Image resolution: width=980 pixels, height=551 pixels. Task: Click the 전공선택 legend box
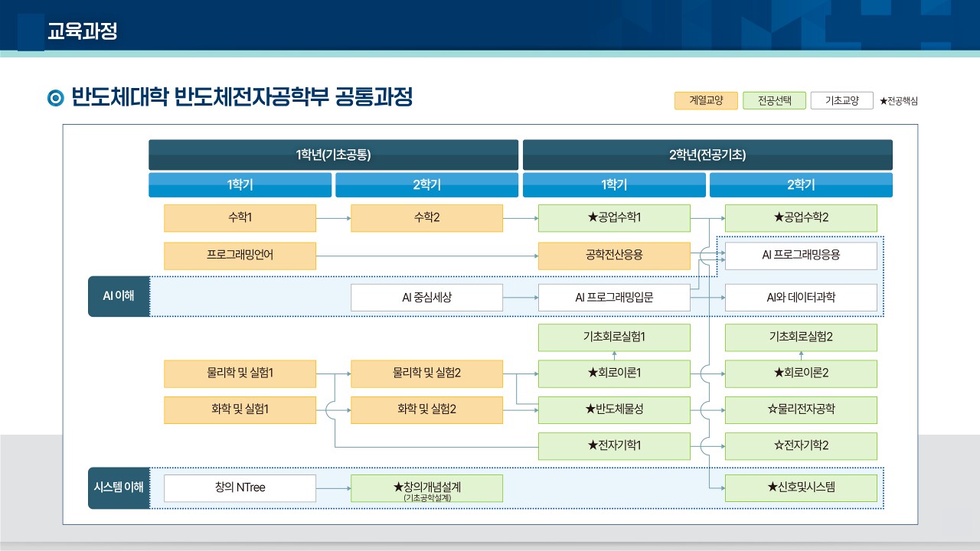(774, 100)
